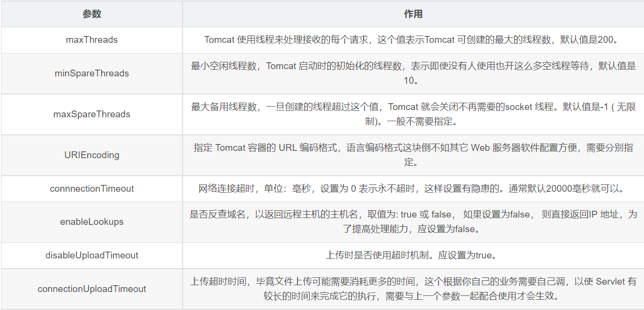Click the 作用 column header
This screenshot has height=310, width=644.
click(x=413, y=14)
